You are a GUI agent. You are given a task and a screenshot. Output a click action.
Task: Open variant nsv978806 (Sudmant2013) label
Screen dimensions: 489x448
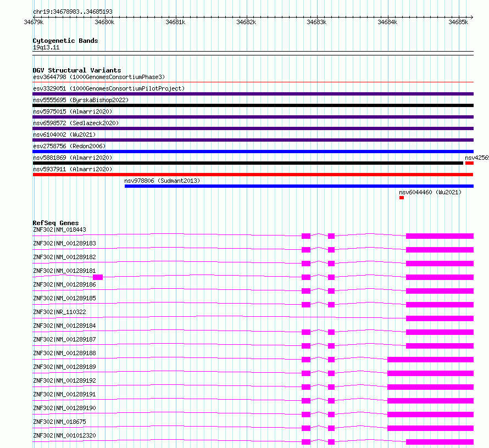[x=162, y=181]
